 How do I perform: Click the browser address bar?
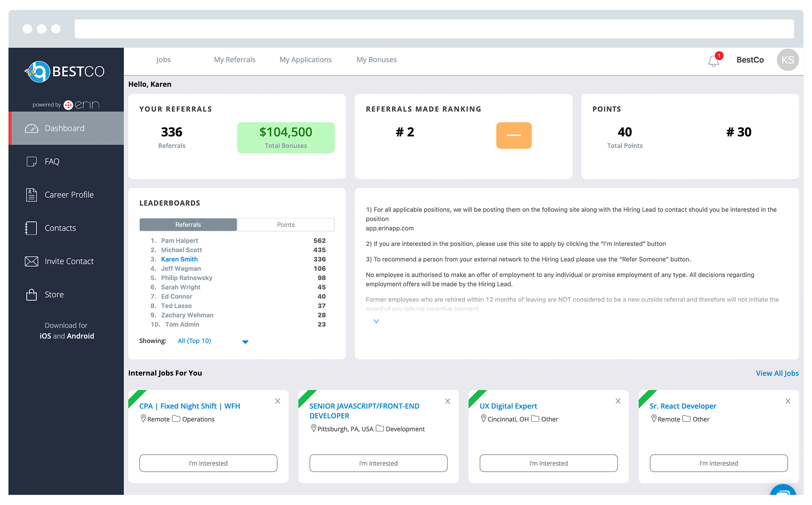[x=434, y=29]
